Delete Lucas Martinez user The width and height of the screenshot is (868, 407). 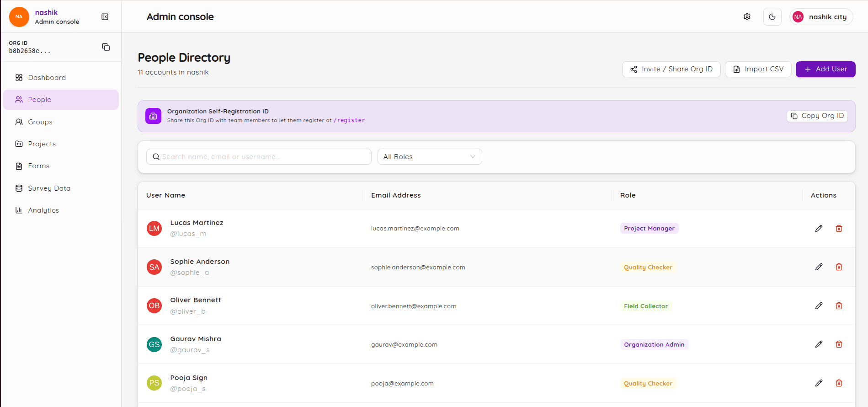839,229
